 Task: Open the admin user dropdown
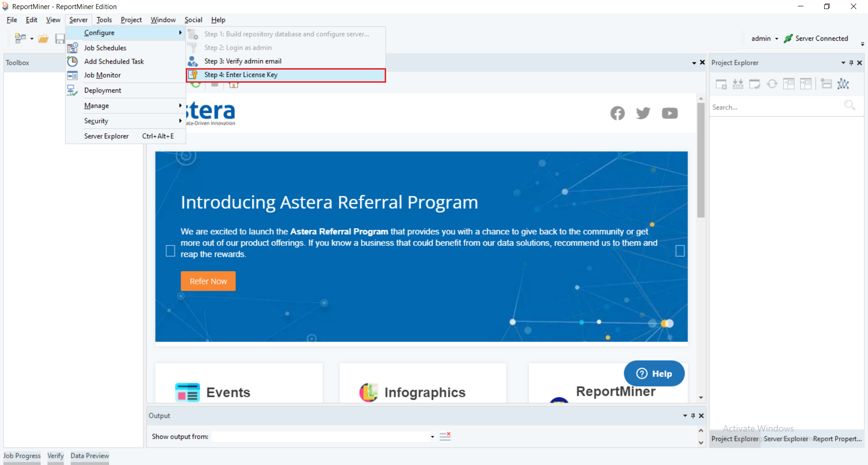click(x=776, y=39)
